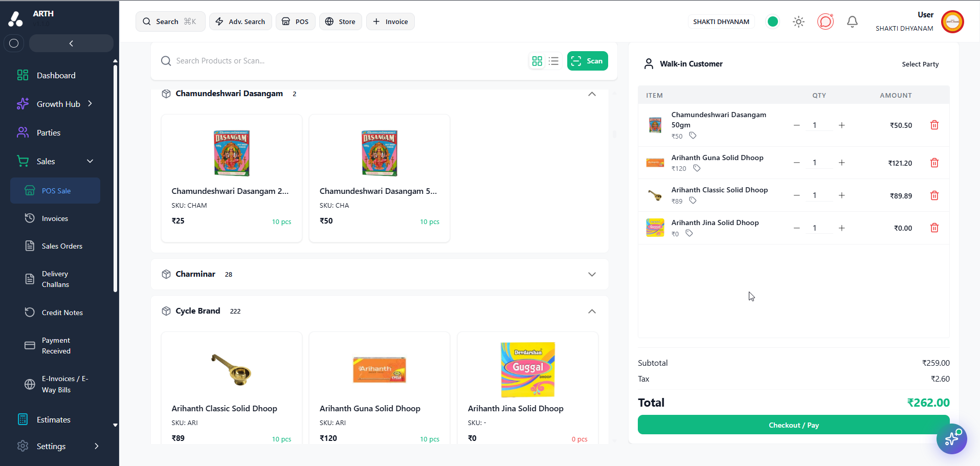Click Select Party

920,64
